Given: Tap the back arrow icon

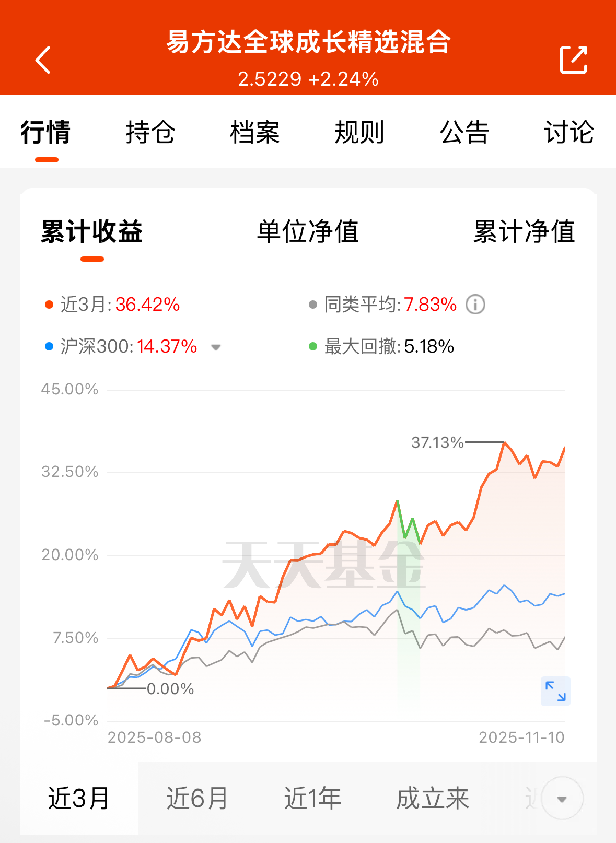Looking at the screenshot, I should tap(43, 60).
